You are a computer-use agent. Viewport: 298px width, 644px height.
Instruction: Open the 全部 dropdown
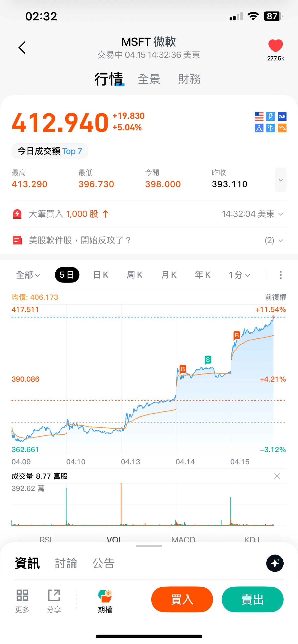coord(28,275)
